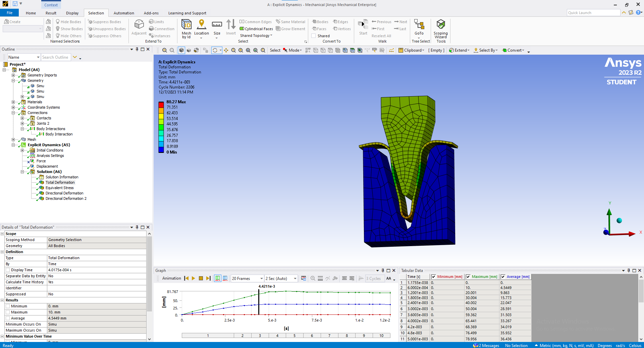Open the File menu
The image size is (644, 348).
tap(9, 13)
